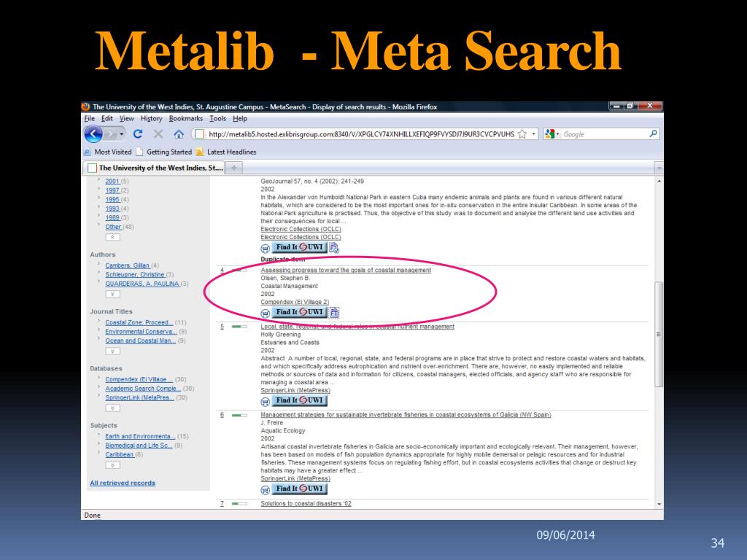Open 'Solutions to coastal disasters '02' link
This screenshot has height=560, width=747.
[x=306, y=503]
